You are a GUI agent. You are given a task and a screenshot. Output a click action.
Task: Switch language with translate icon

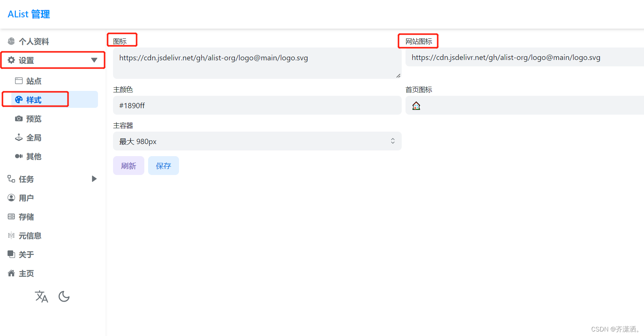[41, 296]
